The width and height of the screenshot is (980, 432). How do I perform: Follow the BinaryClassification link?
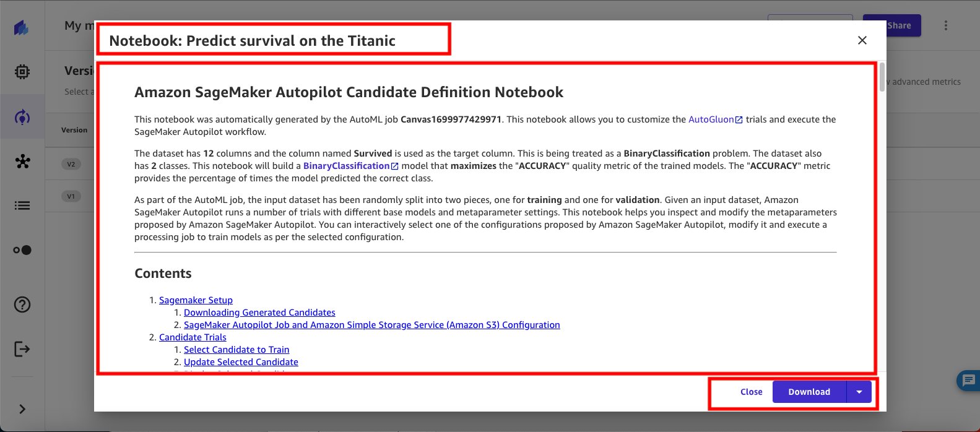pyautogui.click(x=351, y=166)
